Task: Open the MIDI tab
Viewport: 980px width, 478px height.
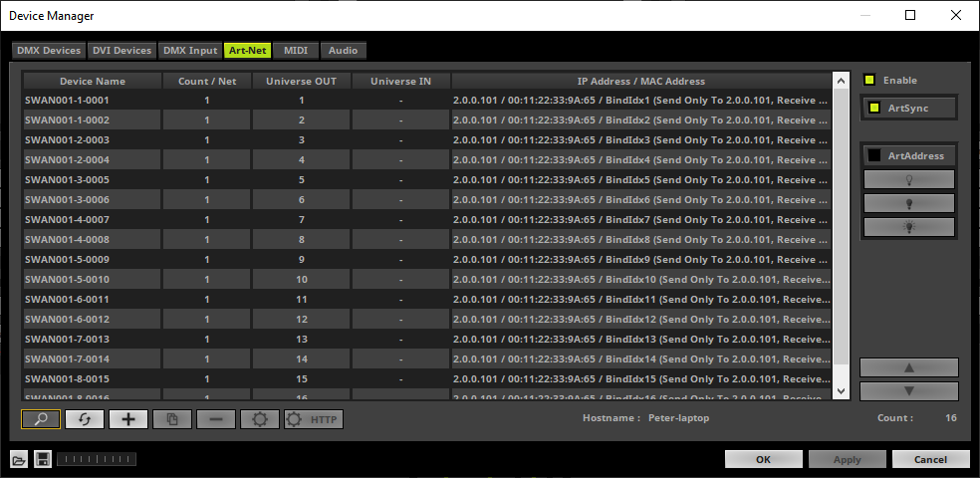Action: (x=296, y=51)
